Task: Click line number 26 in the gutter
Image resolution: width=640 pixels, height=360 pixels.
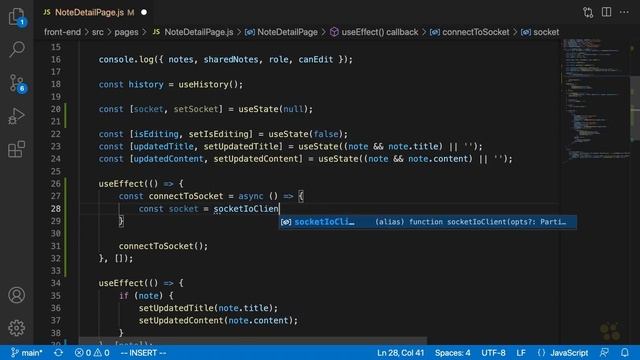Action: pyautogui.click(x=56, y=184)
